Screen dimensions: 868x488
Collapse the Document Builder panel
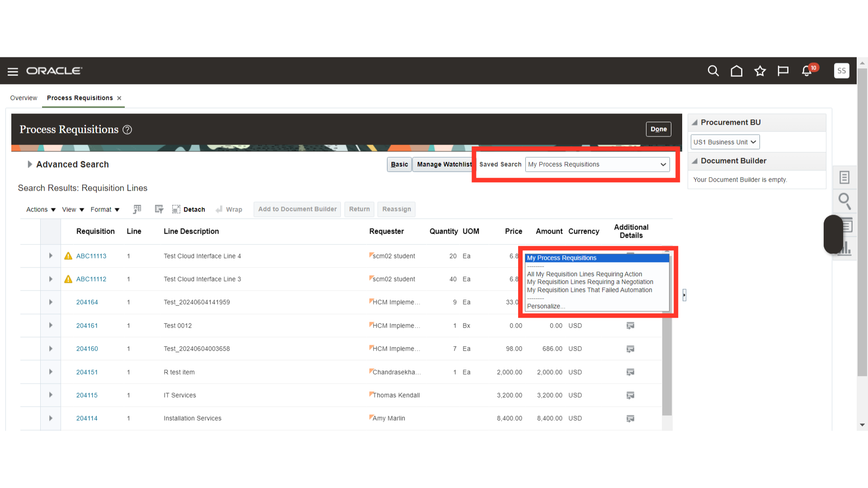click(x=694, y=161)
